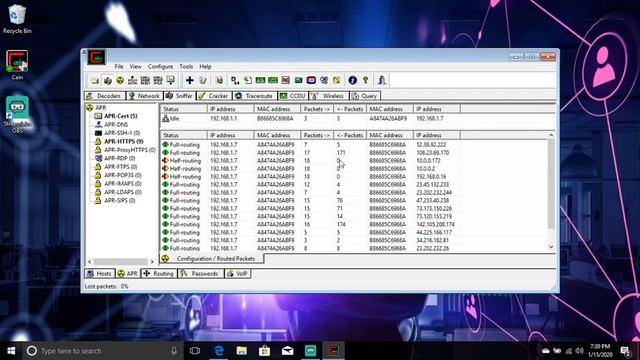
Task: Select the Half-routing row with IP 10.0.0.172
Action: 310,161
